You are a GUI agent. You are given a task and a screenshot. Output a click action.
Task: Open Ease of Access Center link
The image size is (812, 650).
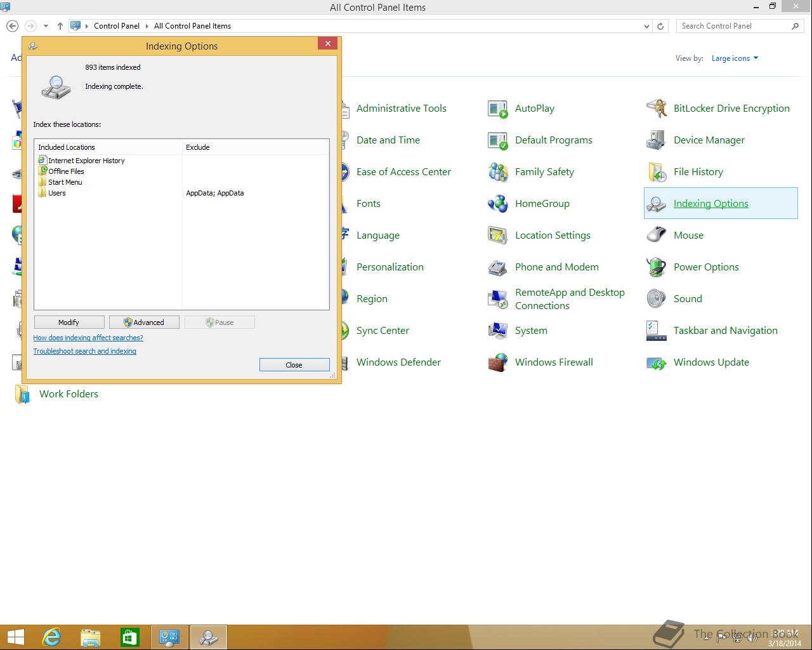[403, 172]
